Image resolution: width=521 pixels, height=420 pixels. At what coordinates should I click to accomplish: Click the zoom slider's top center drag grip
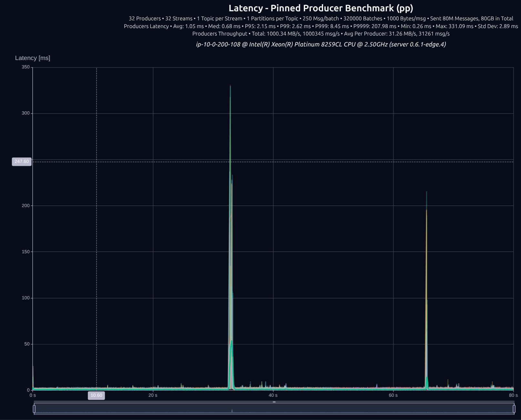[274, 402]
